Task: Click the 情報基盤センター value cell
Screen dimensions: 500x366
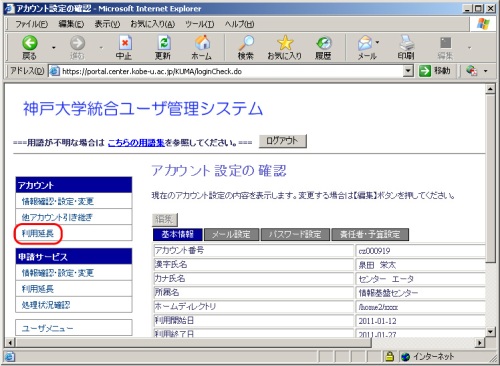Action: (420, 293)
